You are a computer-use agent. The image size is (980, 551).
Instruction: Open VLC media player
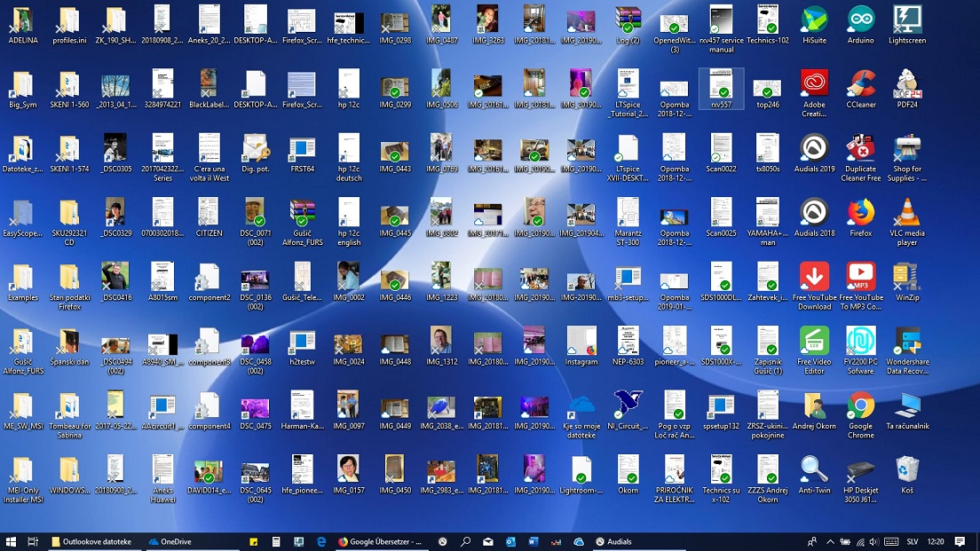906,220
